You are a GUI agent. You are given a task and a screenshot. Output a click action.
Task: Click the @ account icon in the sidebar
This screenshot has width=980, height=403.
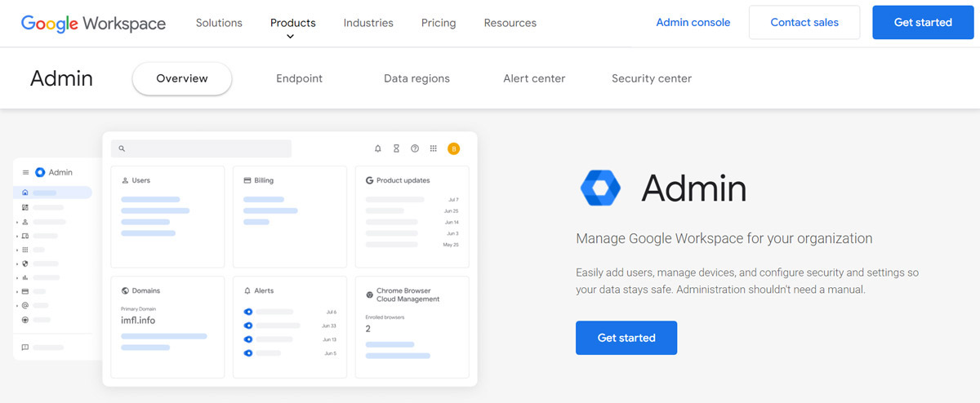(25, 305)
